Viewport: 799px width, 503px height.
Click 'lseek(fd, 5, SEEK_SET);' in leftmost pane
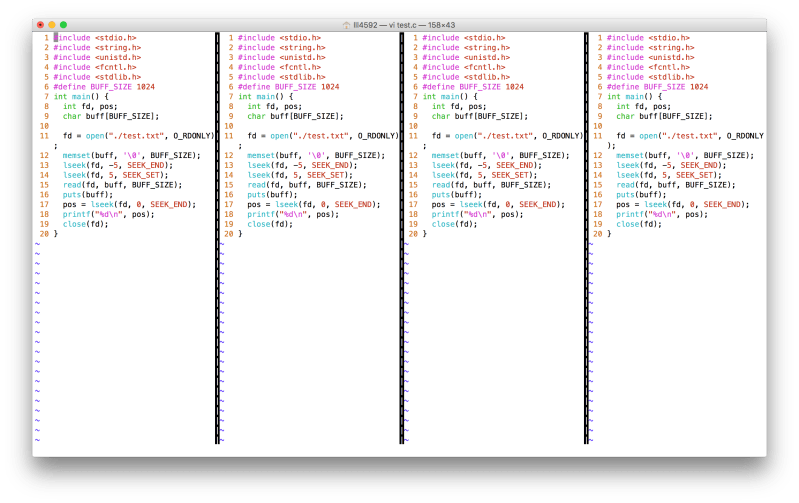point(115,175)
